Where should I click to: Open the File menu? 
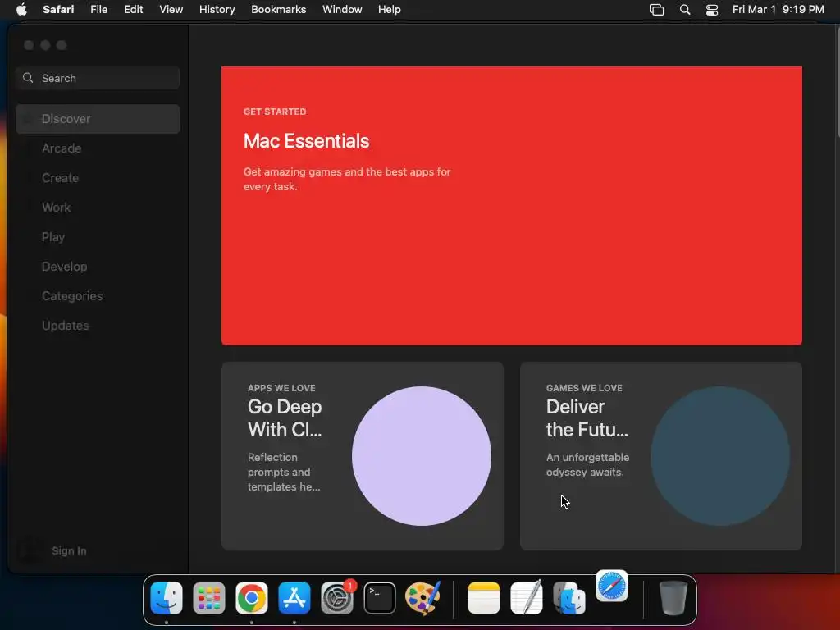pos(99,10)
